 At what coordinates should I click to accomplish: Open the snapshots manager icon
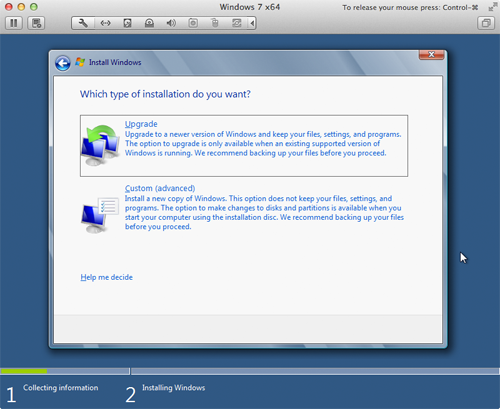pyautogui.click(x=36, y=23)
